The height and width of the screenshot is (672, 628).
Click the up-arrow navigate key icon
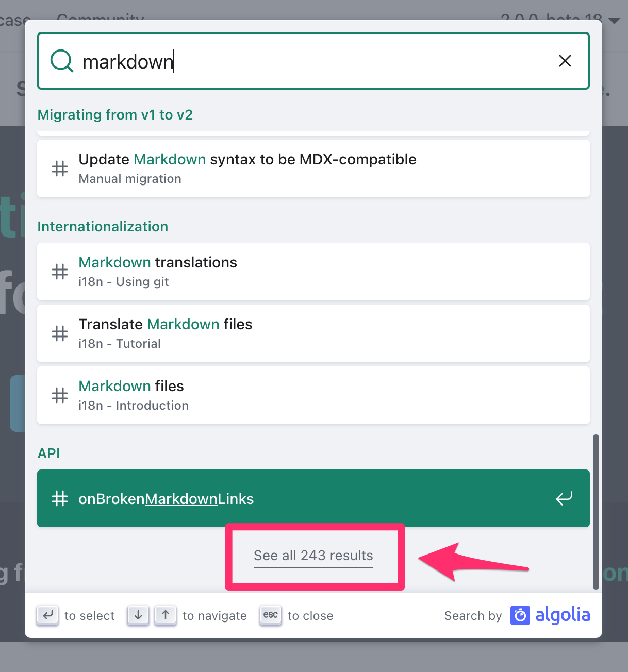pos(166,615)
